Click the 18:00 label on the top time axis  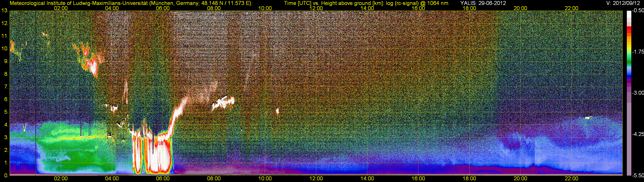469,8
